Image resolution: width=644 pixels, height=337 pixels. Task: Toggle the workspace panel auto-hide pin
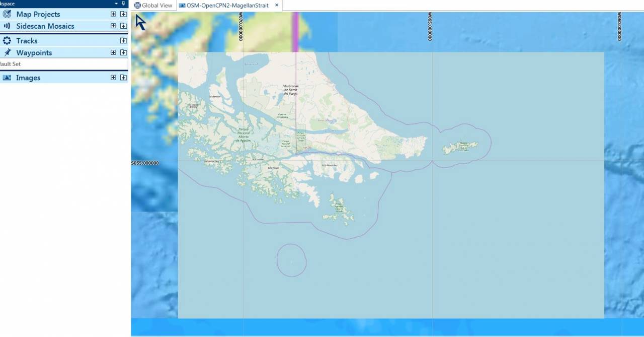tap(124, 4)
